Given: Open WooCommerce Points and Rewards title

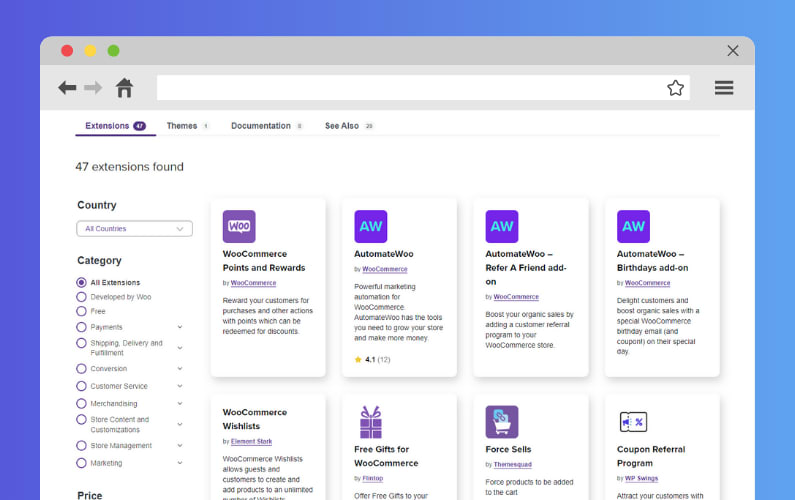Looking at the screenshot, I should click(264, 261).
